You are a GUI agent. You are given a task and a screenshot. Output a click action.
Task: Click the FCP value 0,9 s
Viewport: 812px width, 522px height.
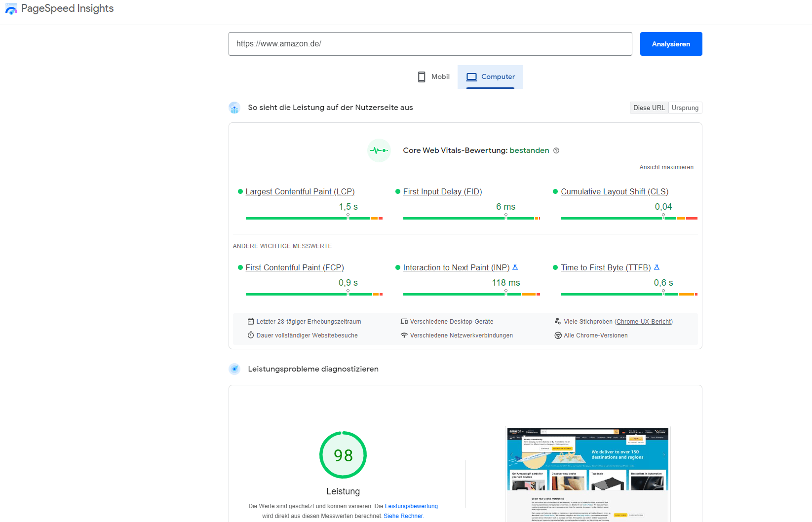coord(348,283)
